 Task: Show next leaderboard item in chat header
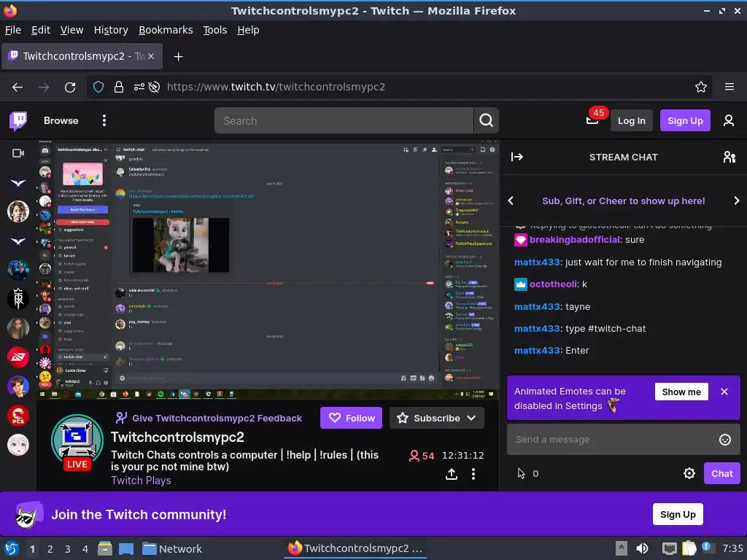tap(736, 201)
